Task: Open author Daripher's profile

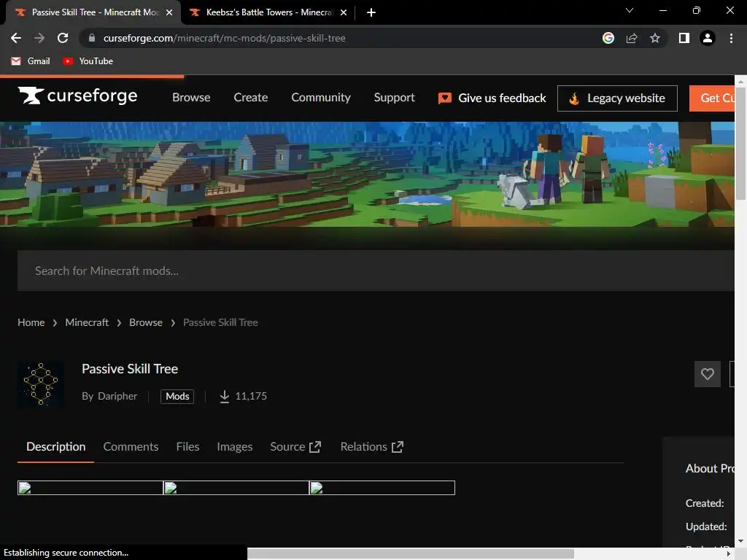Action: [117, 396]
